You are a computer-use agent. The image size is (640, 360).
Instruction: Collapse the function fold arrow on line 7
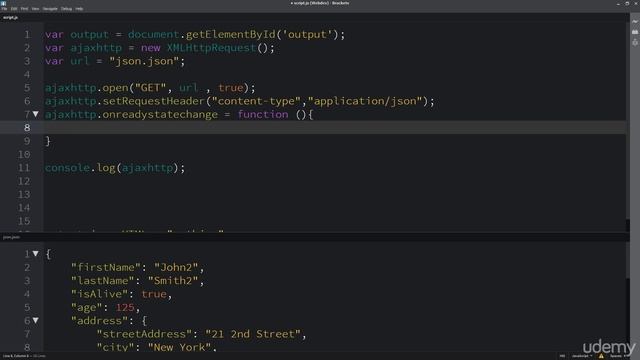click(x=36, y=114)
